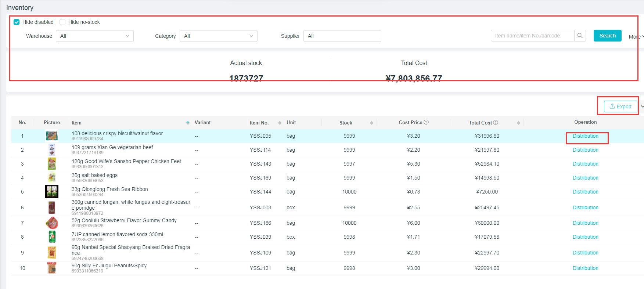Image resolution: width=644 pixels, height=289 pixels.
Task: Uncheck the Hide disabled checkbox
Action: pos(17,22)
